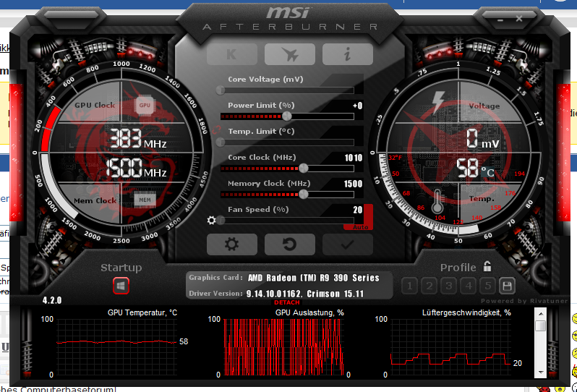577x392 pixels.
Task: Click the MEM chip icon in gauge
Action: click(x=145, y=200)
